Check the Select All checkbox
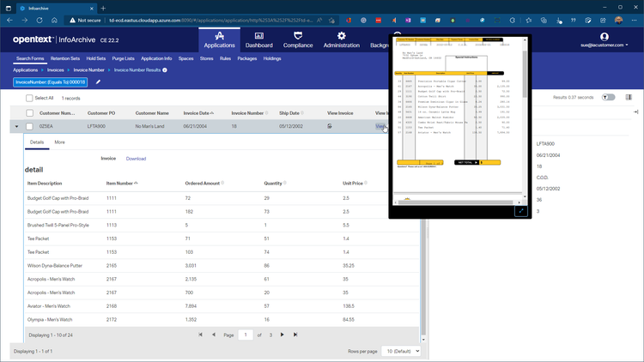The width and height of the screenshot is (644, 362). click(29, 98)
